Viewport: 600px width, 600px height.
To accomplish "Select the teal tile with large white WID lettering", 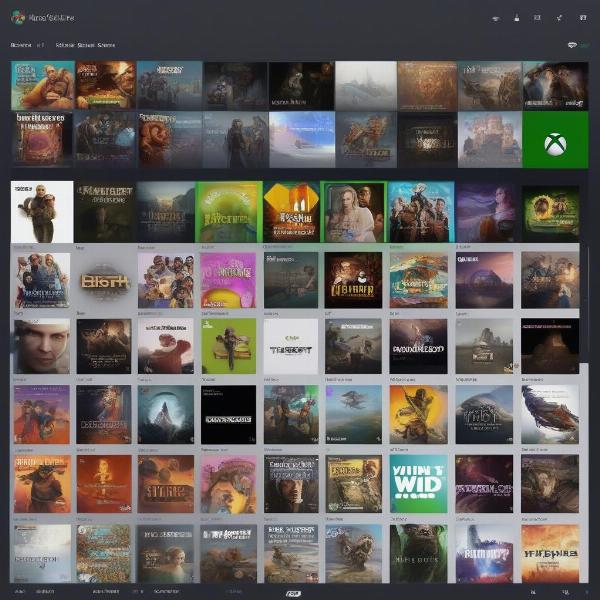I will click(x=418, y=484).
